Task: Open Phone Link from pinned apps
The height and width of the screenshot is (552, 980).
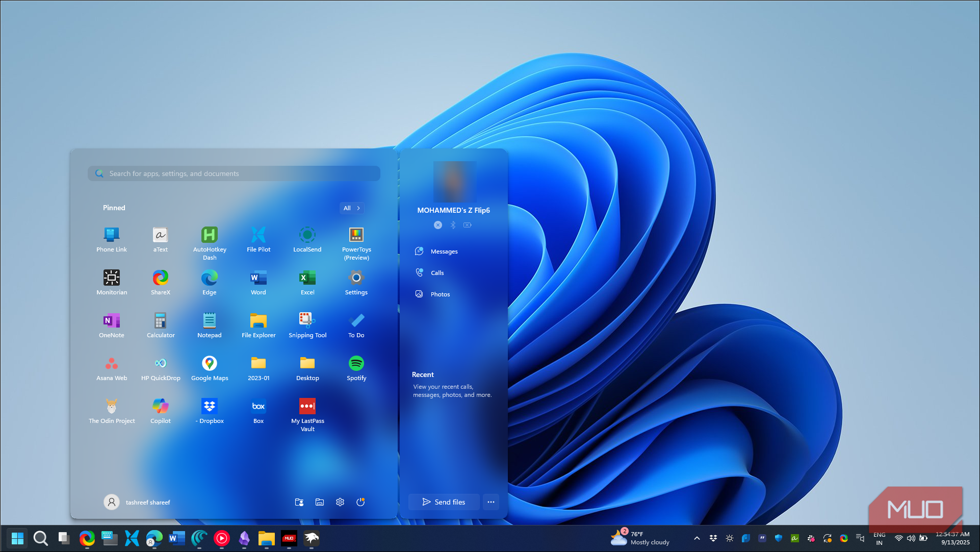Action: pyautogui.click(x=112, y=240)
